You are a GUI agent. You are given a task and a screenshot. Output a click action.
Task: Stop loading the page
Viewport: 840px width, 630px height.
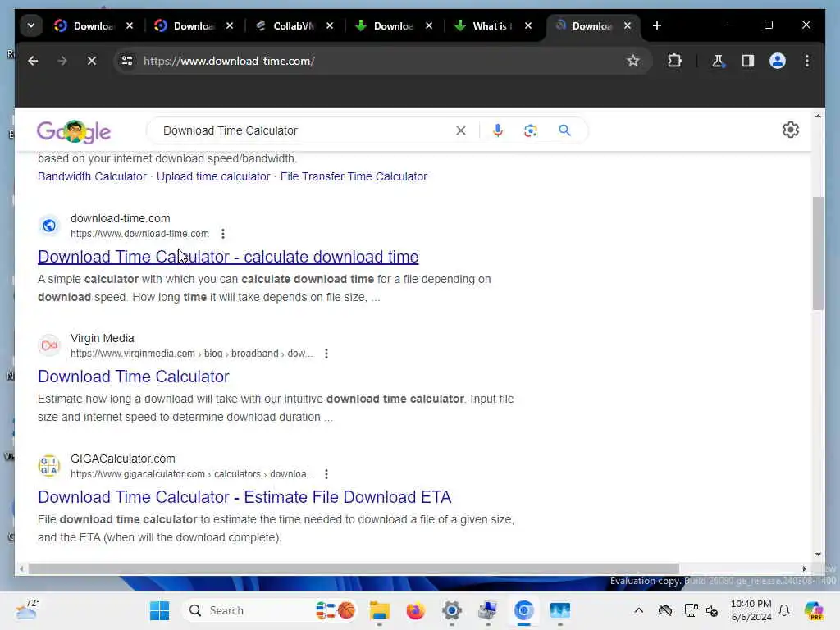92,61
